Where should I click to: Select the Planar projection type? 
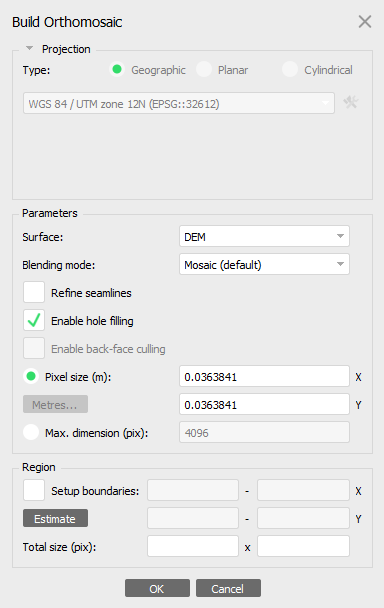pyautogui.click(x=204, y=70)
